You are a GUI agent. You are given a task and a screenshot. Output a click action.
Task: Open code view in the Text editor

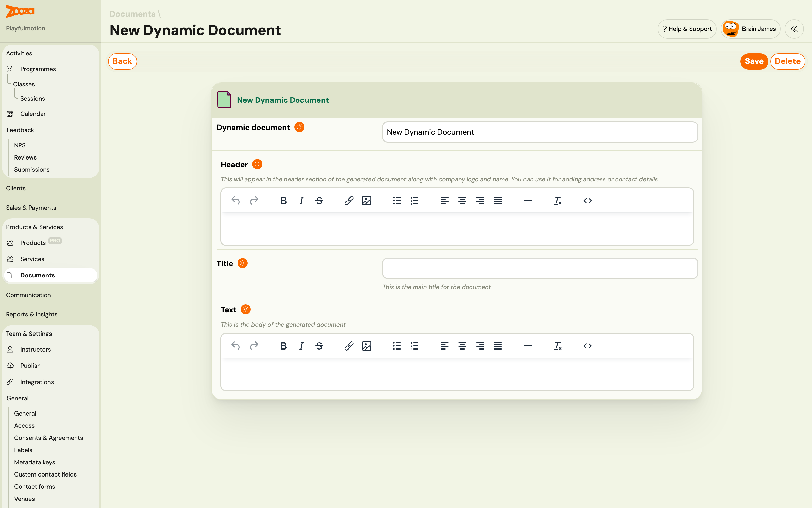coord(587,346)
